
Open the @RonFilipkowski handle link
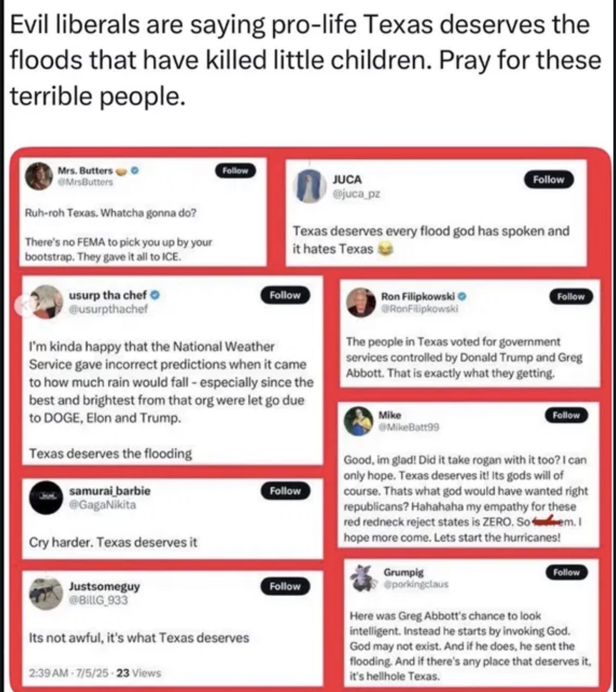point(420,309)
